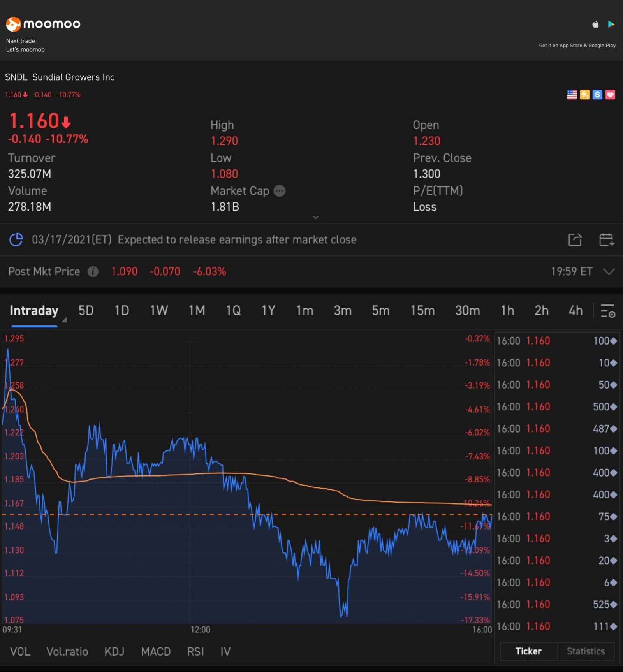Open Market Cap more-info bubble icon

click(x=280, y=191)
